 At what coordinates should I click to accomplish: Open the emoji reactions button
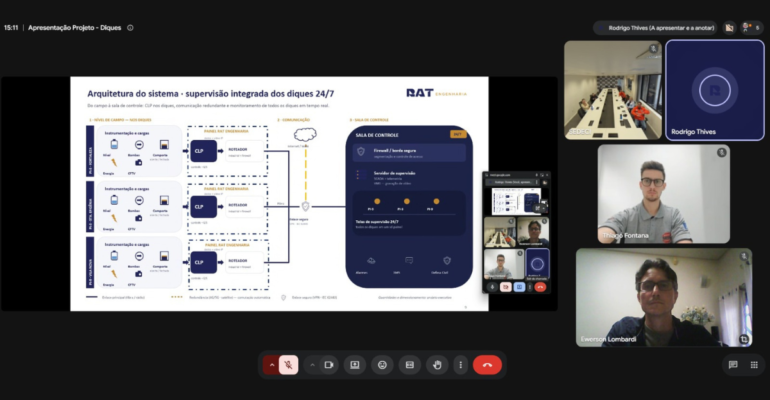[382, 365]
